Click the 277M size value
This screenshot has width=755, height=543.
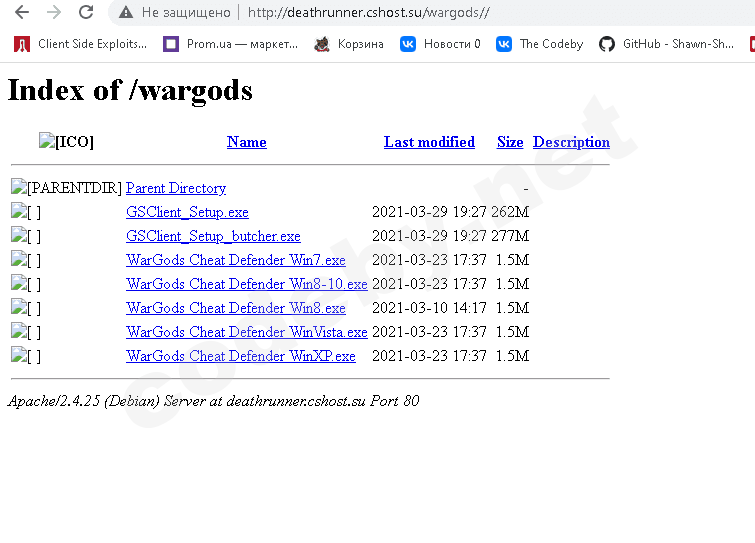pyautogui.click(x=510, y=236)
